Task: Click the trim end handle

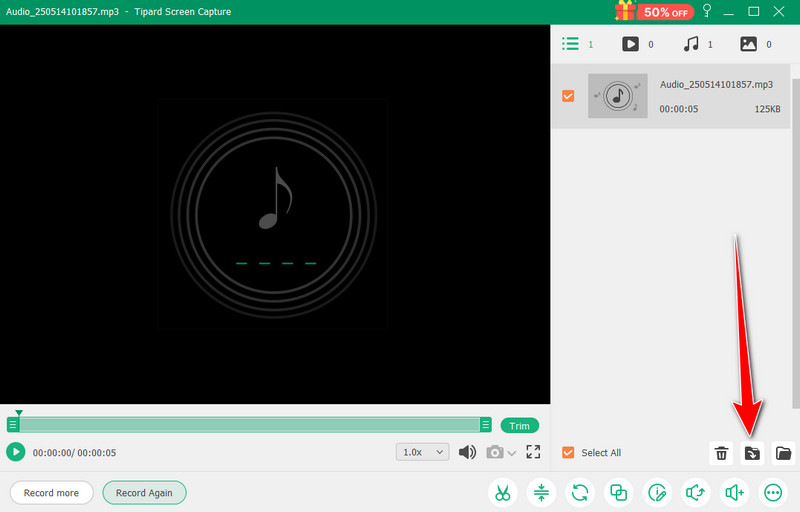Action: 486,424
